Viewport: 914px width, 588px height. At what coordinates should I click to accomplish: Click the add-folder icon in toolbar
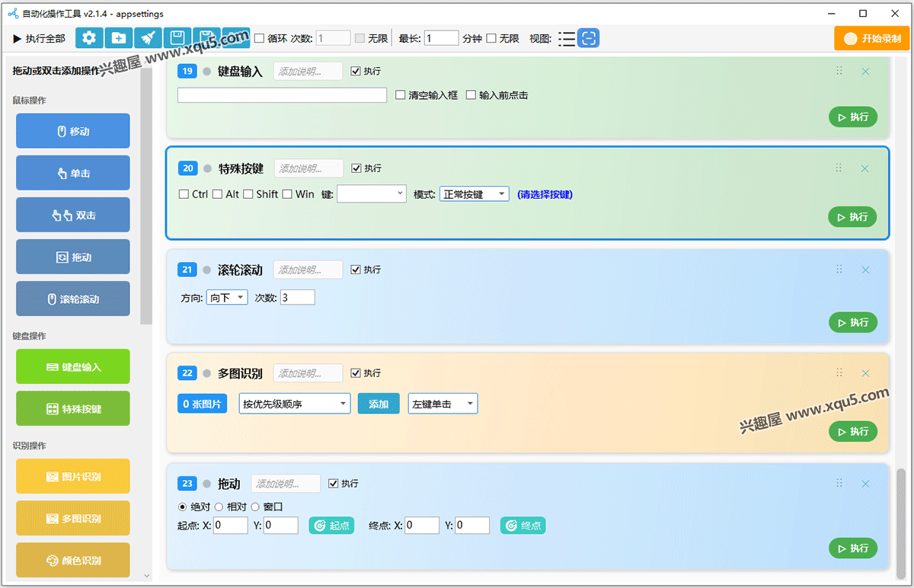pos(119,38)
